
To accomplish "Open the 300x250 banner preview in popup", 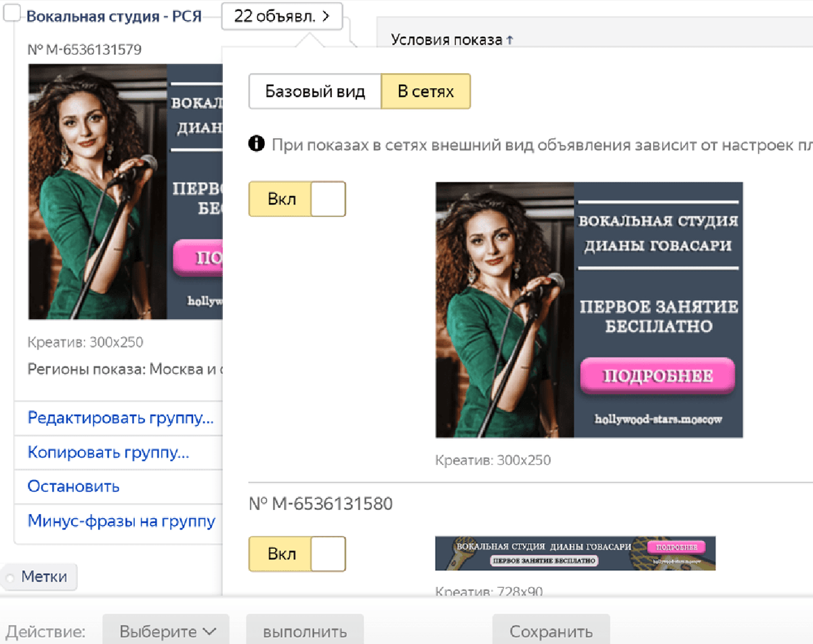I will 589,309.
